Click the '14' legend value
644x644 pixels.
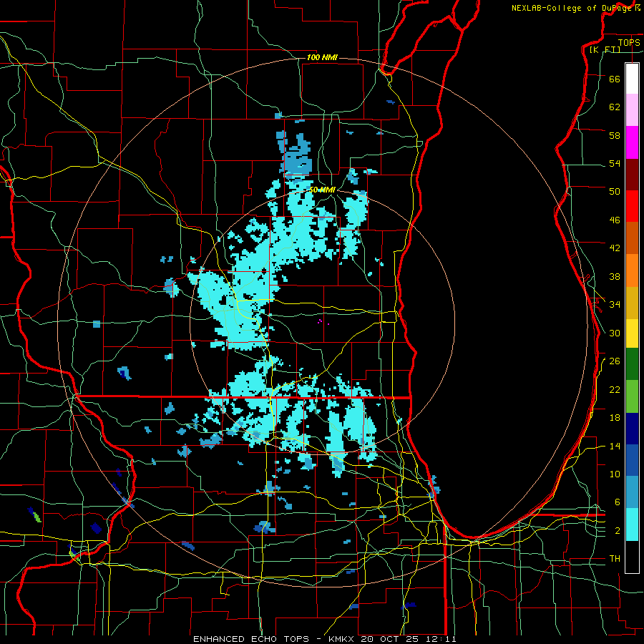[615, 446]
